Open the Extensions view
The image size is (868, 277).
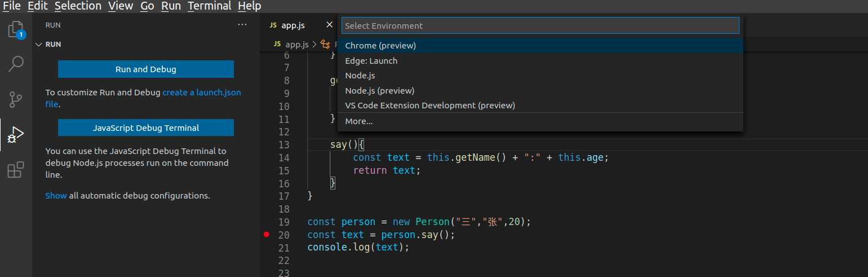click(x=16, y=170)
